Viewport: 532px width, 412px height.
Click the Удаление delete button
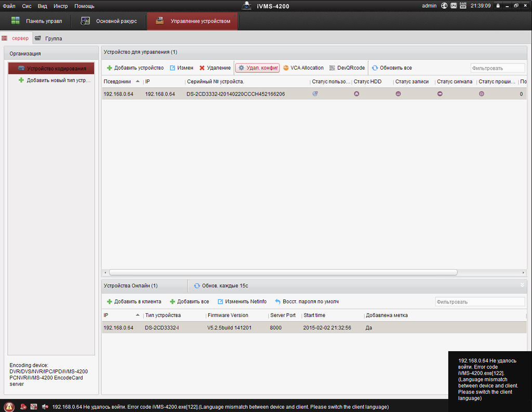[215, 68]
